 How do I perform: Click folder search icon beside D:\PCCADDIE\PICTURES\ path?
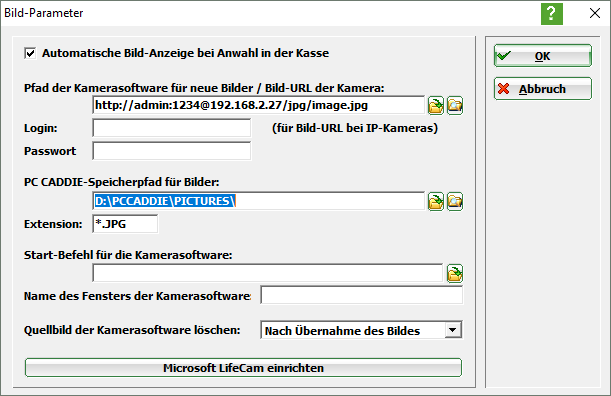point(455,202)
